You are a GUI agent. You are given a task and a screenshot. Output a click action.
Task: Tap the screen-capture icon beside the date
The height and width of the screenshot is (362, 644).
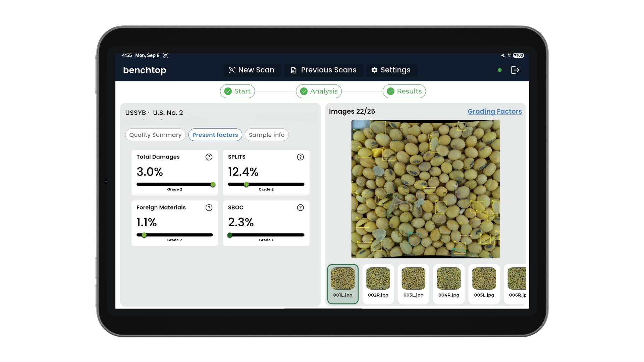(x=166, y=56)
